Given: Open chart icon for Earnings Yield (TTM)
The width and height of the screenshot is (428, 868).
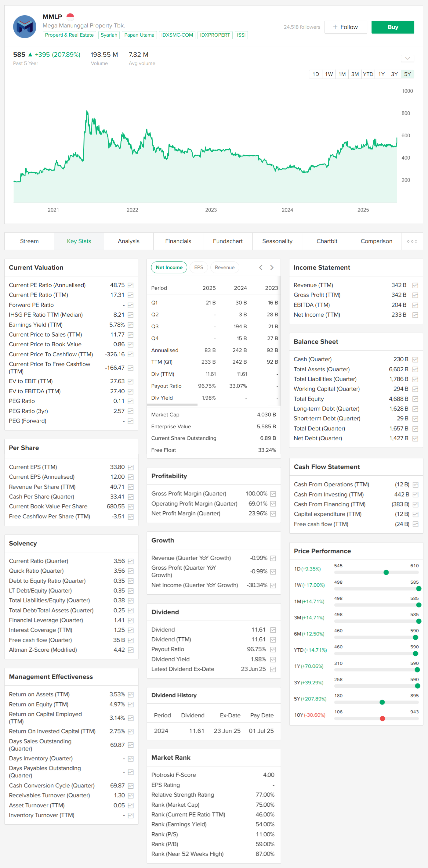Looking at the screenshot, I should tap(131, 325).
